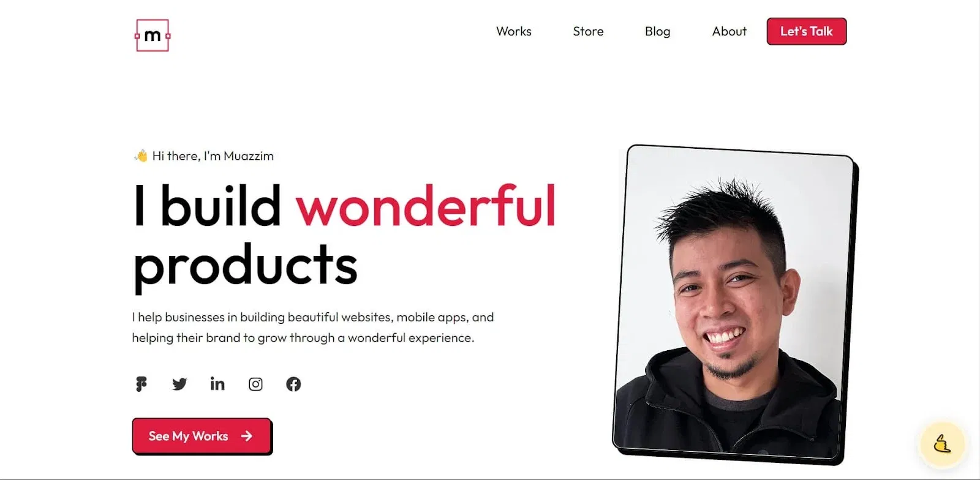This screenshot has height=480, width=980.
Task: Open the Blog nav link
Action: tap(657, 31)
